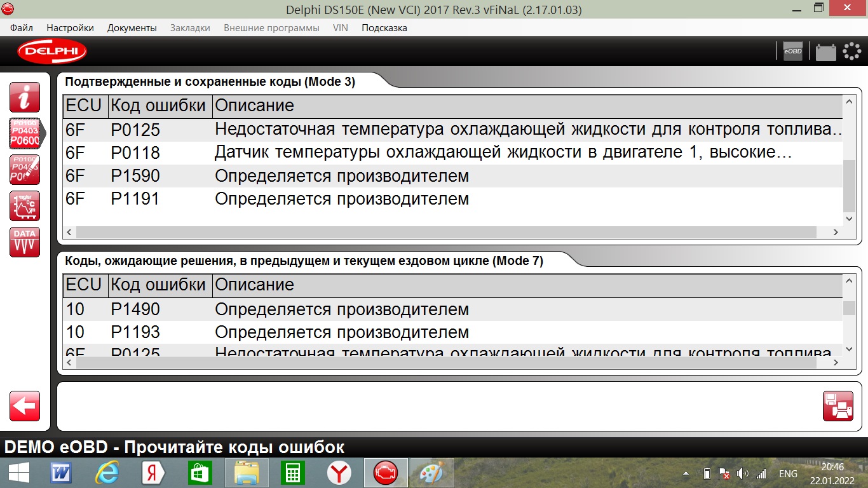Select the read fault codes sidebar icon
The image size is (868, 488).
25,133
